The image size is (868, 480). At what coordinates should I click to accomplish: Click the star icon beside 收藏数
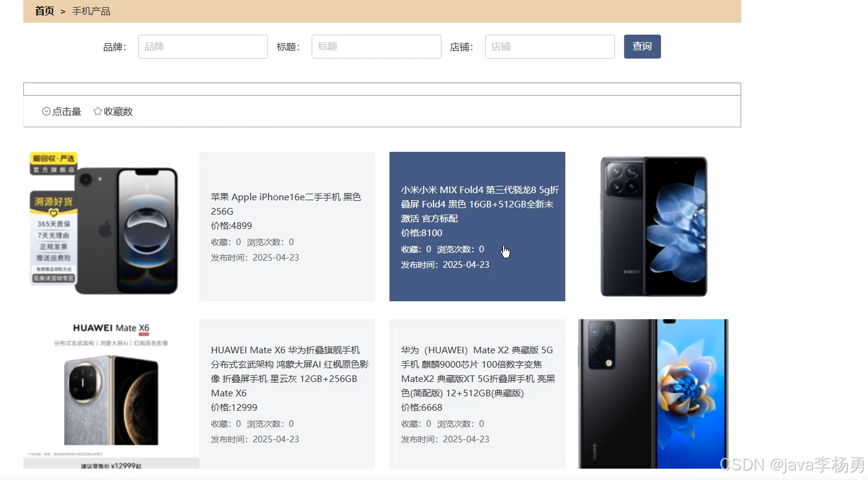(x=98, y=112)
